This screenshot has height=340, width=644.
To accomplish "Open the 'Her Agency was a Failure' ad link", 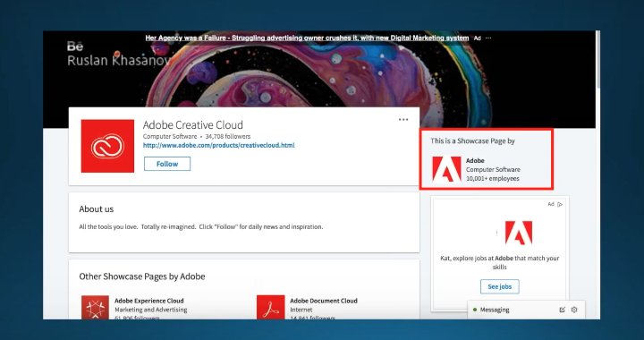I will click(x=307, y=38).
